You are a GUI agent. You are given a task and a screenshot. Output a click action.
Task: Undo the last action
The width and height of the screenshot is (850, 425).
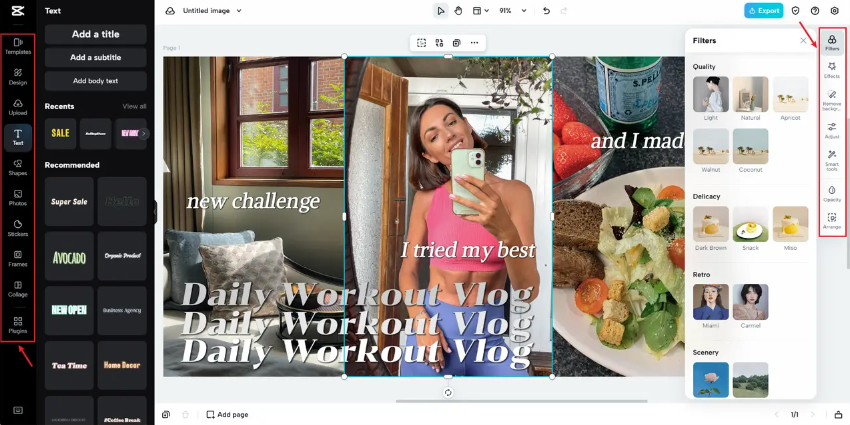(x=546, y=11)
